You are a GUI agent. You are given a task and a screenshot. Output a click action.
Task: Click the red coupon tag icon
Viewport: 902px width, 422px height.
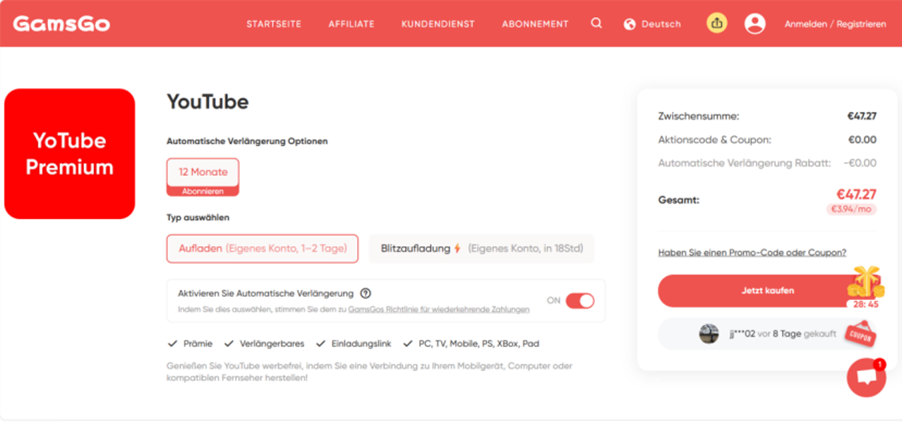coord(859,333)
